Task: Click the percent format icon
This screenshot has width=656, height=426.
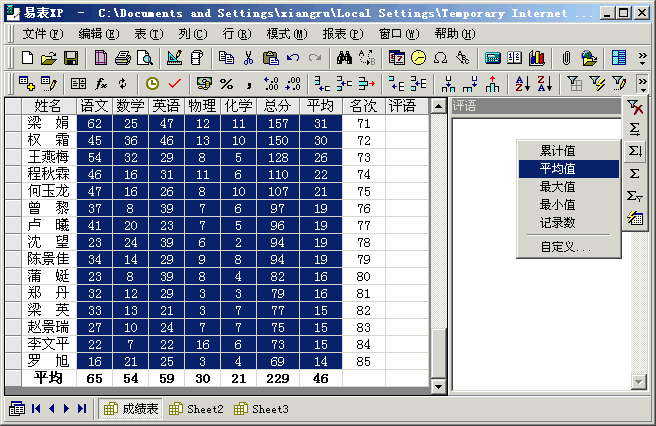Action: pos(226,83)
